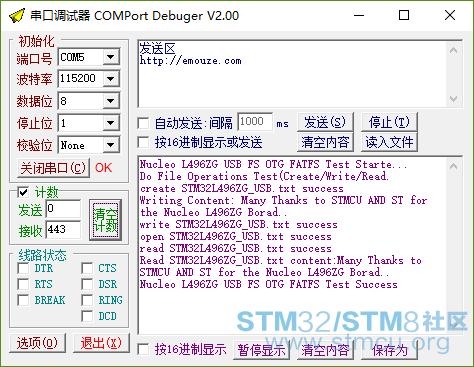Click the 'Nucleo L496ZG USB FS OTG FATFS Test Starte...' line
Screen dimensions: 474x367
pyautogui.click(x=273, y=164)
